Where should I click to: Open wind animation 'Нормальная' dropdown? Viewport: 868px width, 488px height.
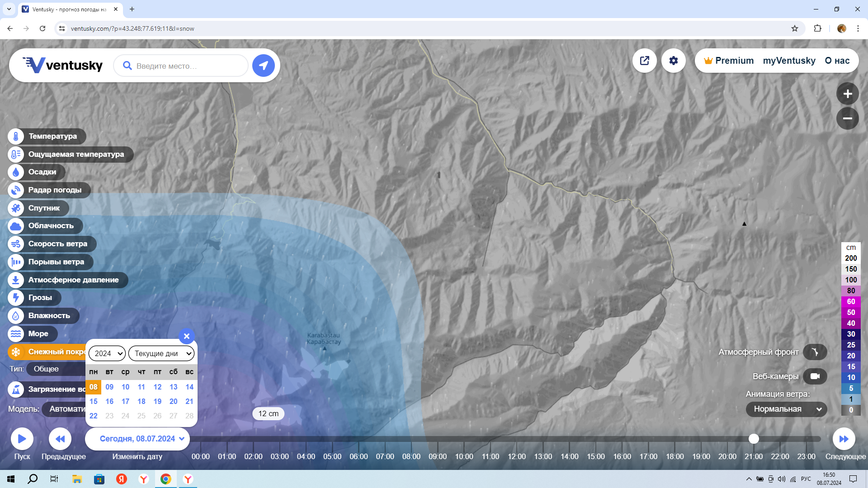(787, 409)
